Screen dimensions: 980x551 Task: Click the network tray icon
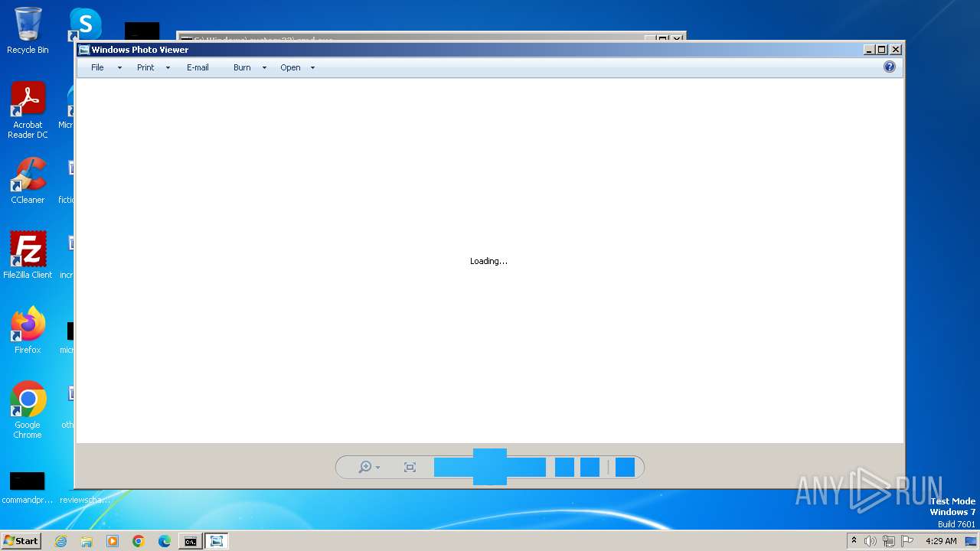(x=889, y=541)
